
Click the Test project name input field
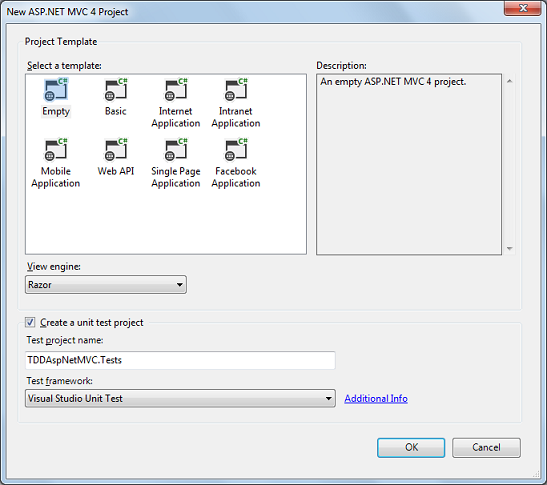[180, 360]
